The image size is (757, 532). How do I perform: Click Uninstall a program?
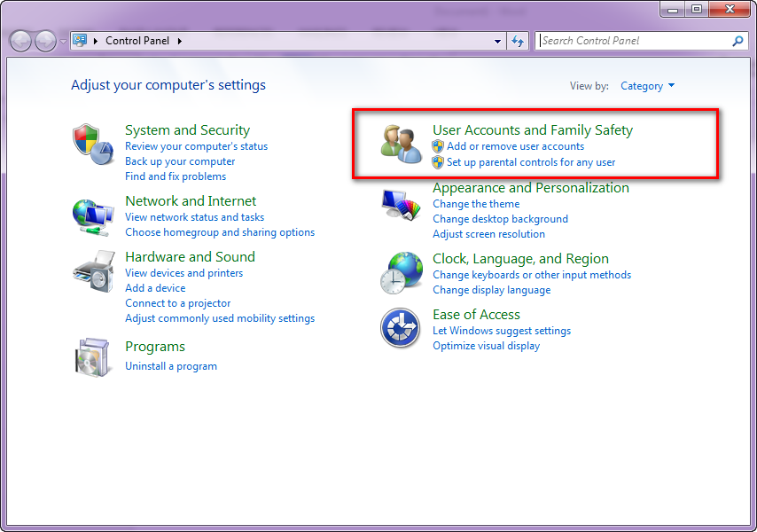coord(171,366)
